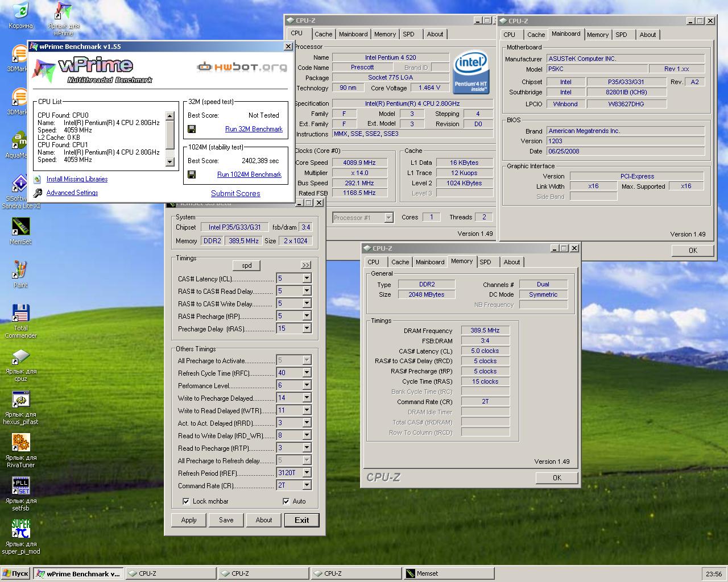This screenshot has height=582, width=728.
Task: Switch to SPD tab in CPU-Z CPU window
Action: 408,34
